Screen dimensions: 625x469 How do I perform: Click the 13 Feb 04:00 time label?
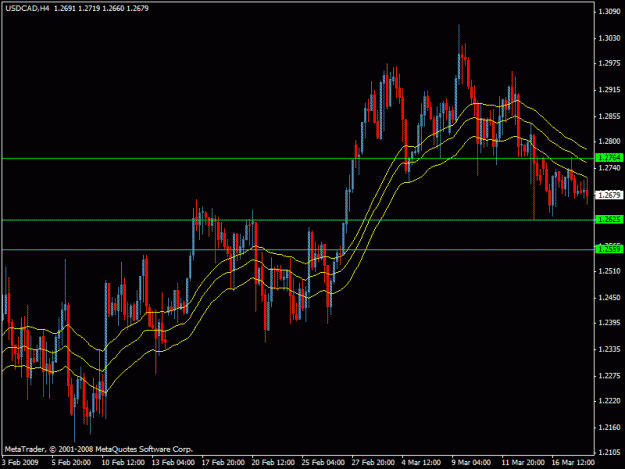(x=173, y=463)
